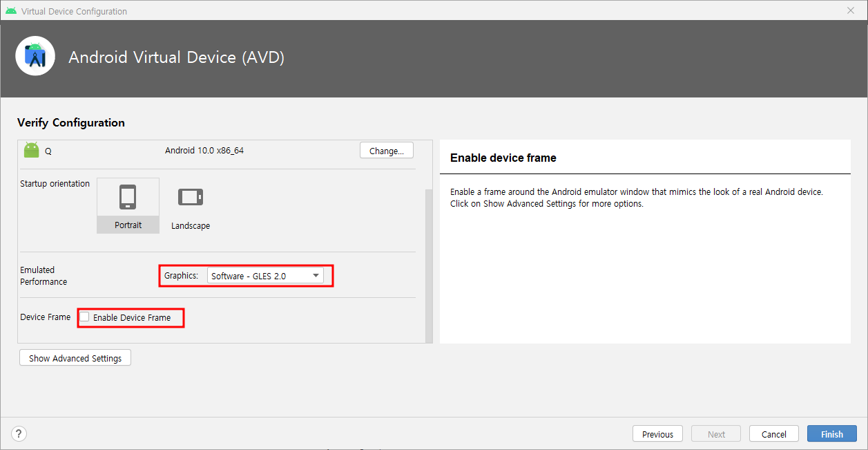Click the Verify Configuration heading
The image size is (868, 450).
tap(71, 122)
